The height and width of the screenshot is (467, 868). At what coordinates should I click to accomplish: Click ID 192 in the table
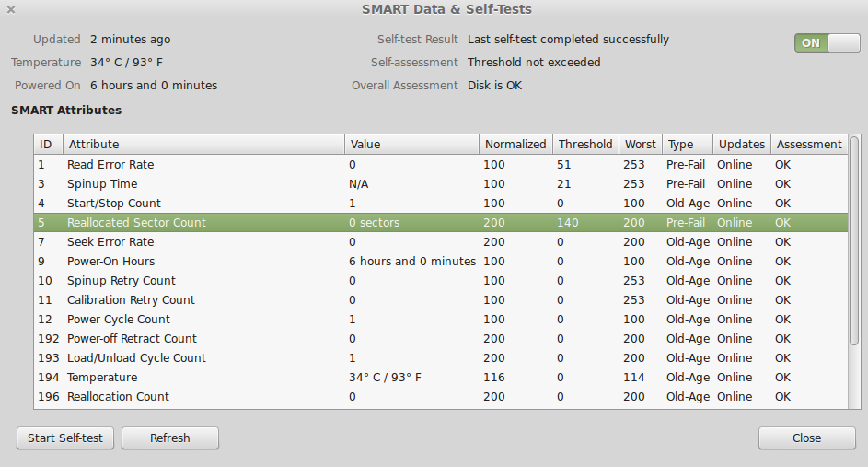(x=48, y=339)
